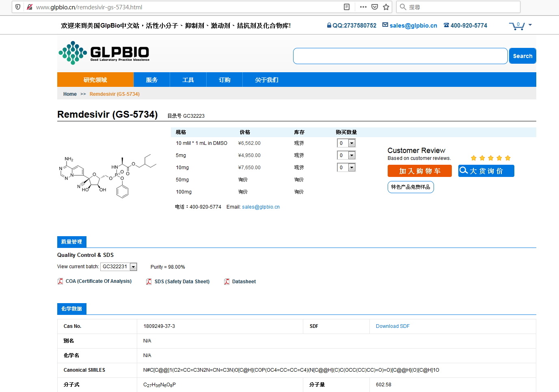
Task: Click the 400-920-5774 phone number in header
Action: (x=469, y=26)
